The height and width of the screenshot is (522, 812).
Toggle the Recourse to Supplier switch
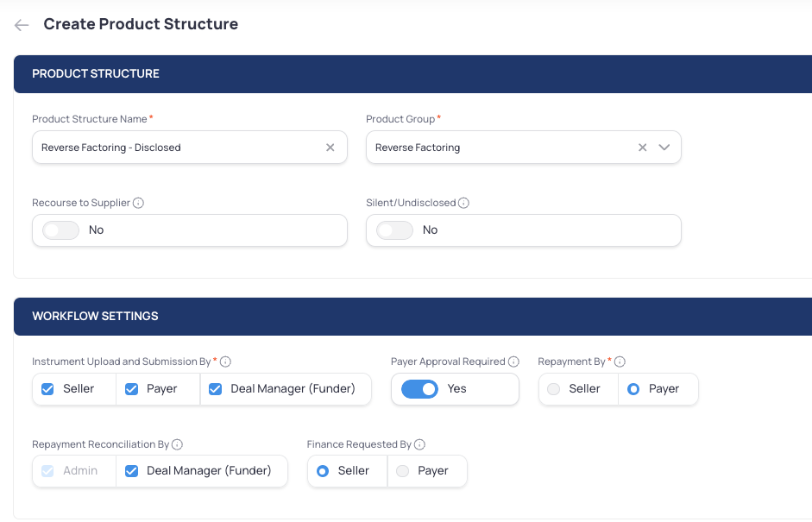[60, 230]
